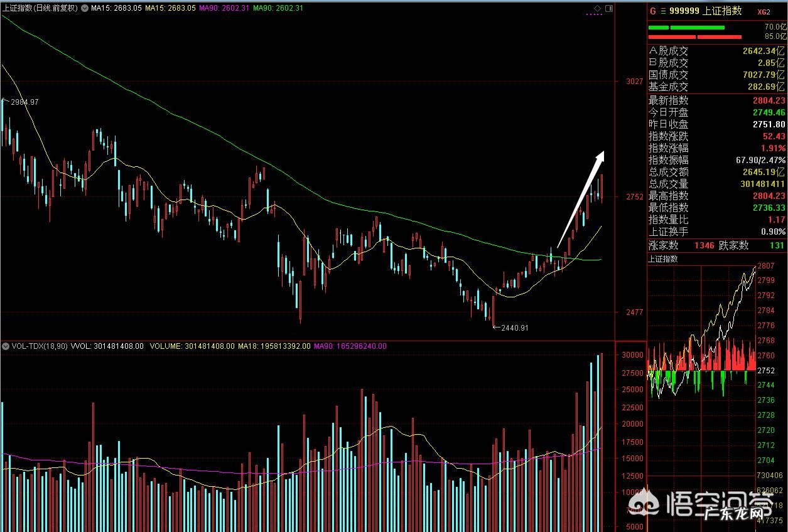788x532 pixels.
Task: Click the diamond marker icon above chart
Action: pos(598,8)
